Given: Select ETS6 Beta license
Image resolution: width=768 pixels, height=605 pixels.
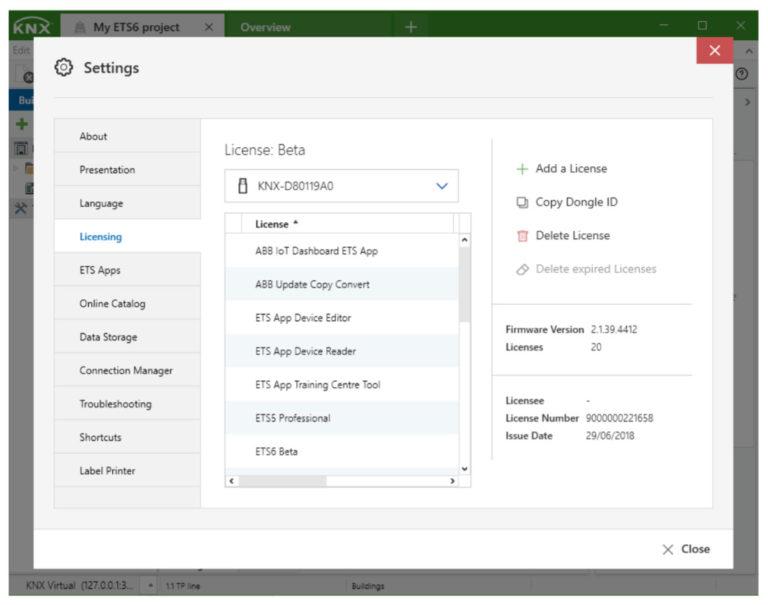Looking at the screenshot, I should [342, 451].
